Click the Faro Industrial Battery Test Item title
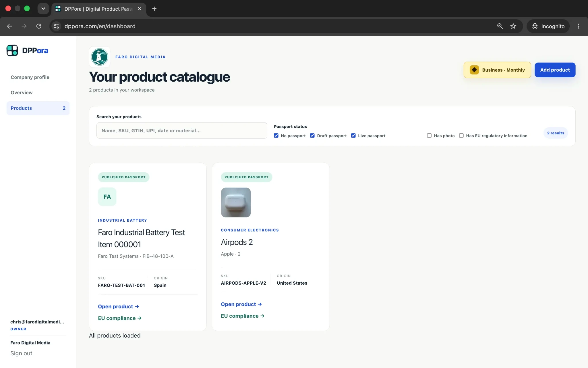The width and height of the screenshot is (588, 368). tap(141, 238)
